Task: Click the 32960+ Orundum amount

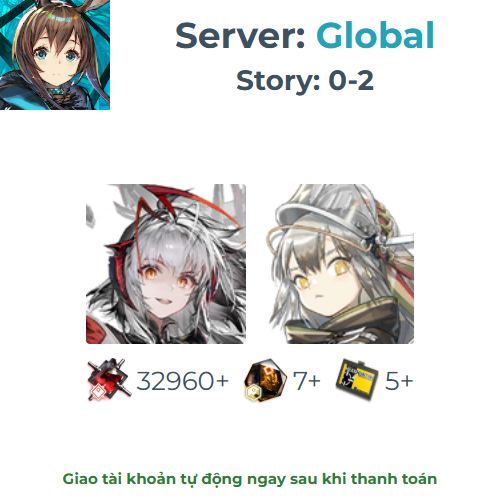Action: coord(182,381)
